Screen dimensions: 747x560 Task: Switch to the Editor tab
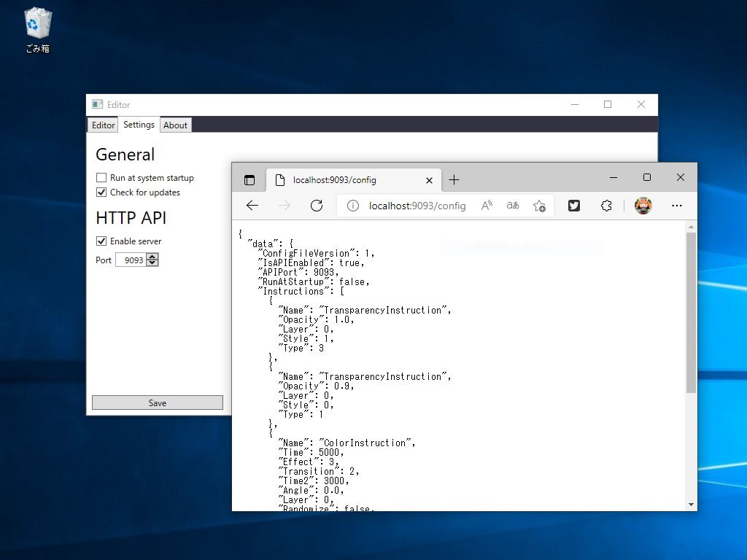point(102,125)
